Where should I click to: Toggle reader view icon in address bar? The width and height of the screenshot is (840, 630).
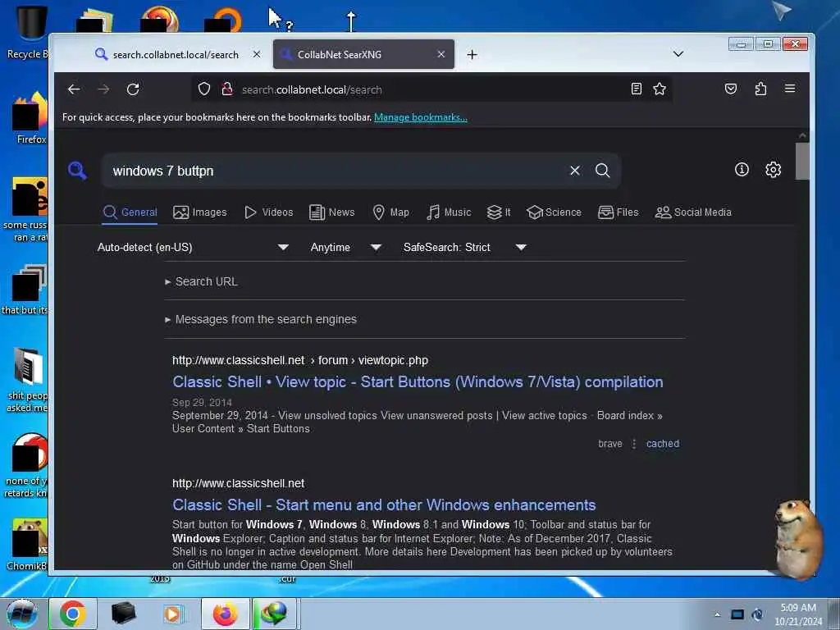(x=636, y=89)
